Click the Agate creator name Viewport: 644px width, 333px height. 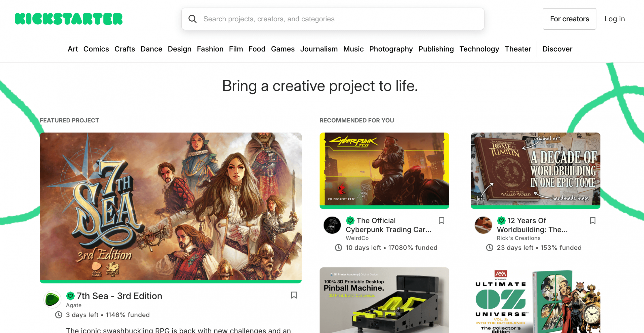tap(74, 305)
